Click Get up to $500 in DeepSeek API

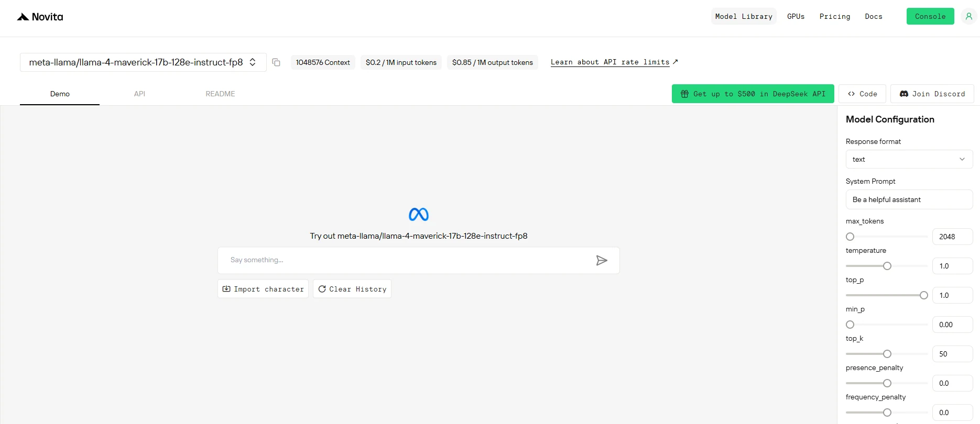point(753,94)
